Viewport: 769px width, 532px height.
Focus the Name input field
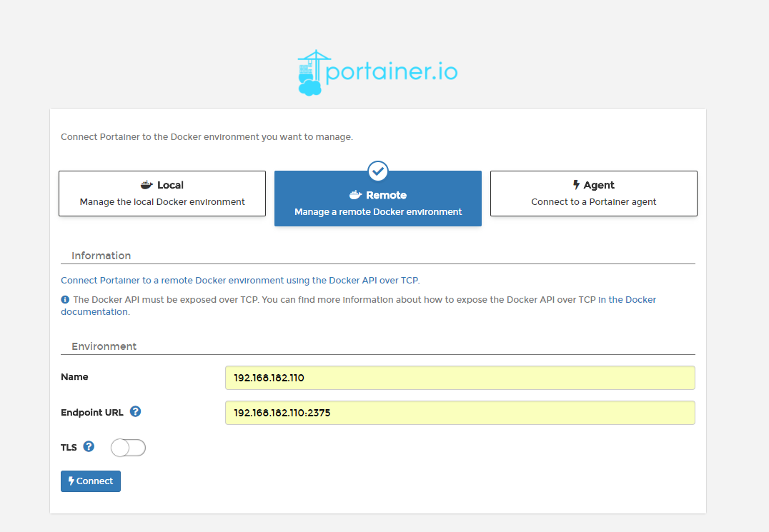tap(460, 378)
